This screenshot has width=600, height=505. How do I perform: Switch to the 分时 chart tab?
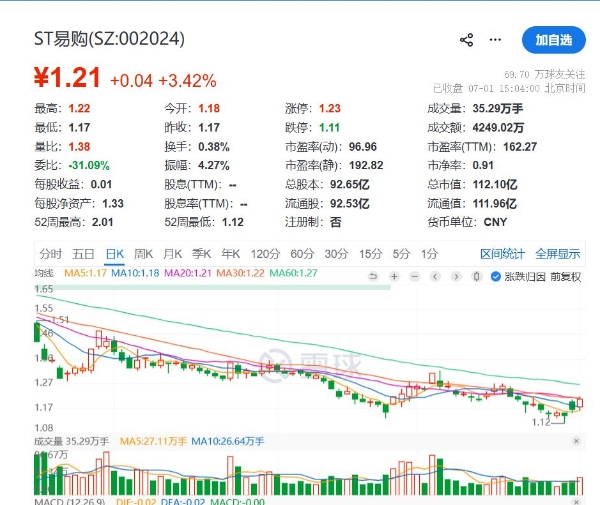pos(51,254)
